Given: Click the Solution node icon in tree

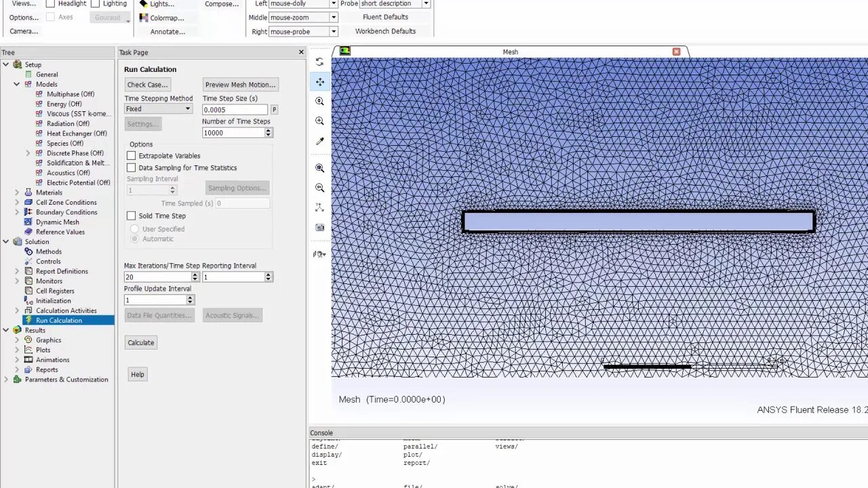Looking at the screenshot, I should pyautogui.click(x=18, y=241).
